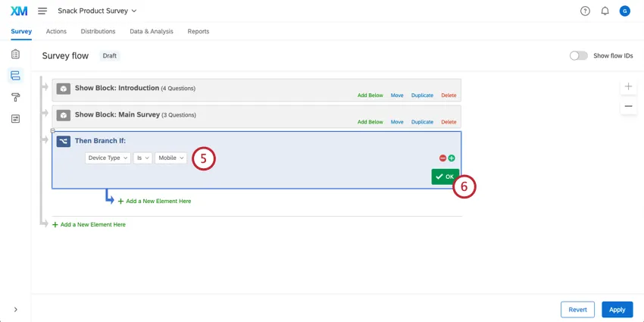Open the Device Type dropdown

pos(108,158)
